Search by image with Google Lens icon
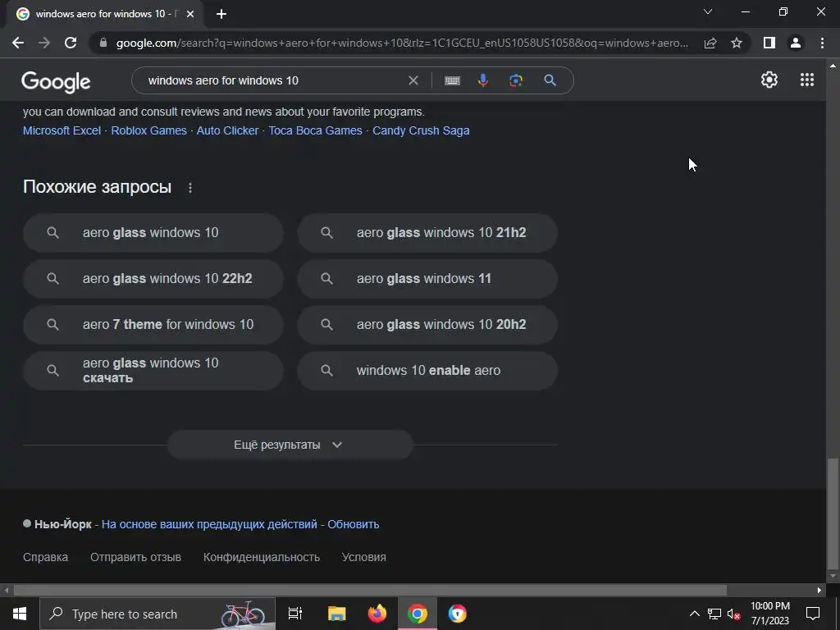 tap(515, 80)
